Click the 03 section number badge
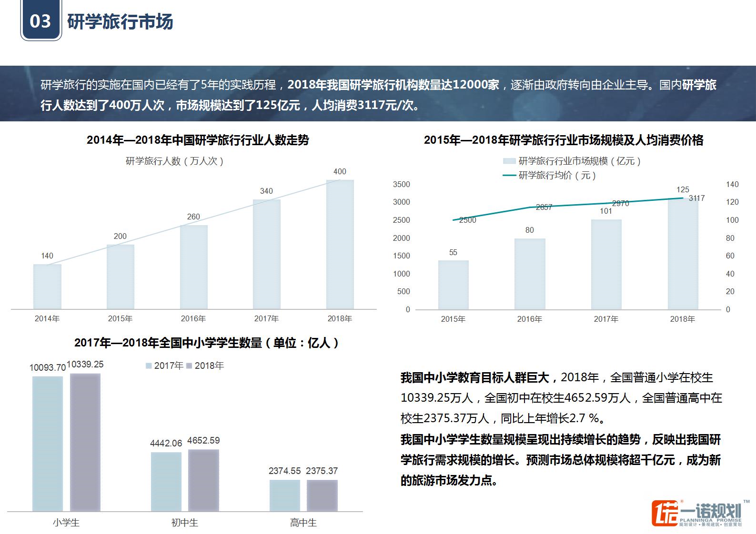756x534 pixels. tap(40, 21)
